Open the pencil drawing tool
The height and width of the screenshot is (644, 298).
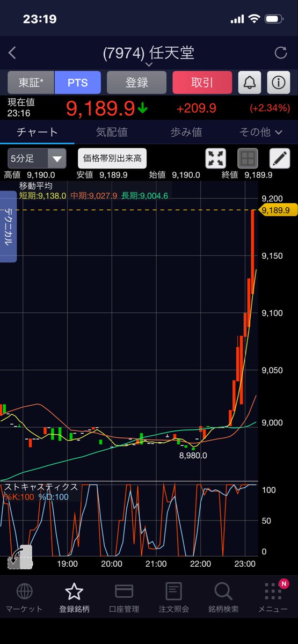tap(279, 158)
